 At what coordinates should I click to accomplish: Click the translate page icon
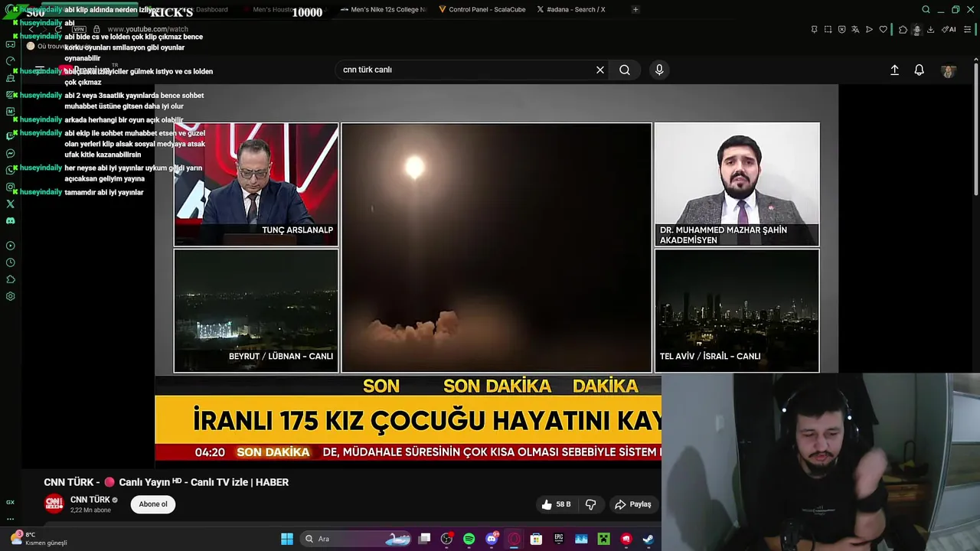coord(855,29)
